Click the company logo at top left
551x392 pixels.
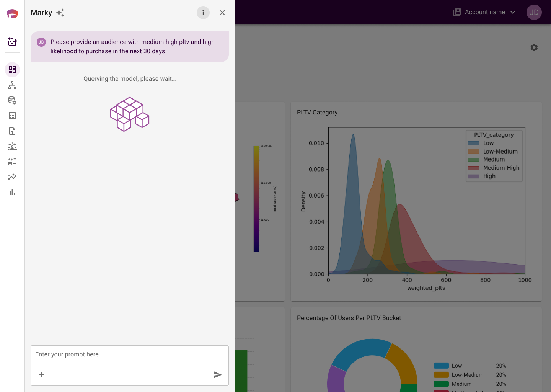[x=12, y=14]
